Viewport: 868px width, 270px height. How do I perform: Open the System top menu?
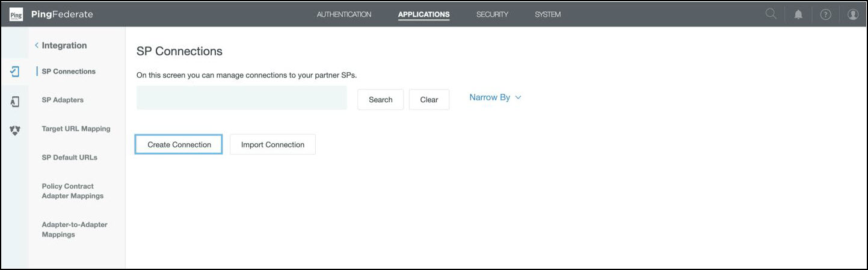547,14
